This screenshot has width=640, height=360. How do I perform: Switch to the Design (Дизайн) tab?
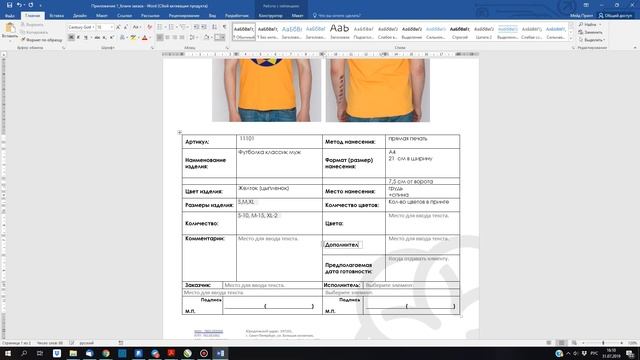pos(80,16)
